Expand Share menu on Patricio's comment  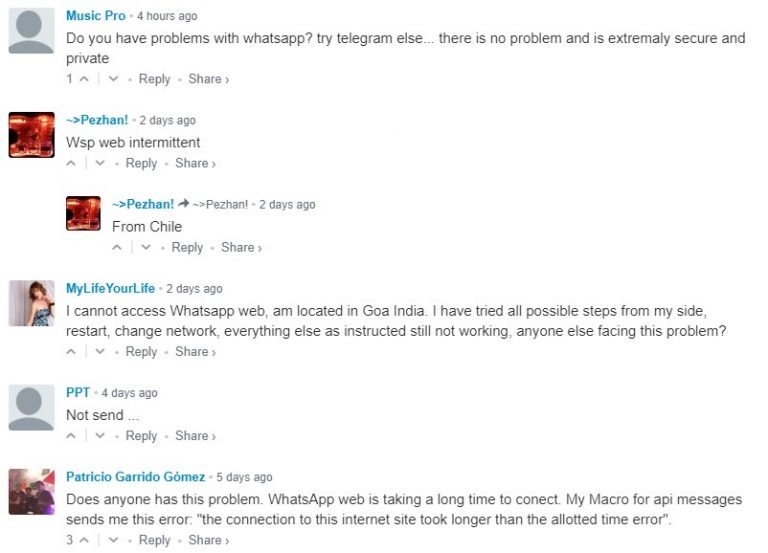[208, 540]
